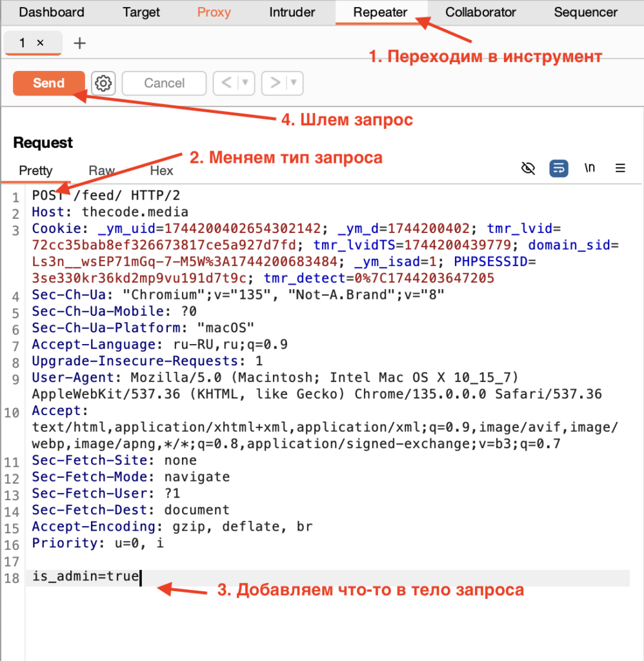This screenshot has width=644, height=661.
Task: Open the editor options hamburger menu
Action: pos(620,168)
